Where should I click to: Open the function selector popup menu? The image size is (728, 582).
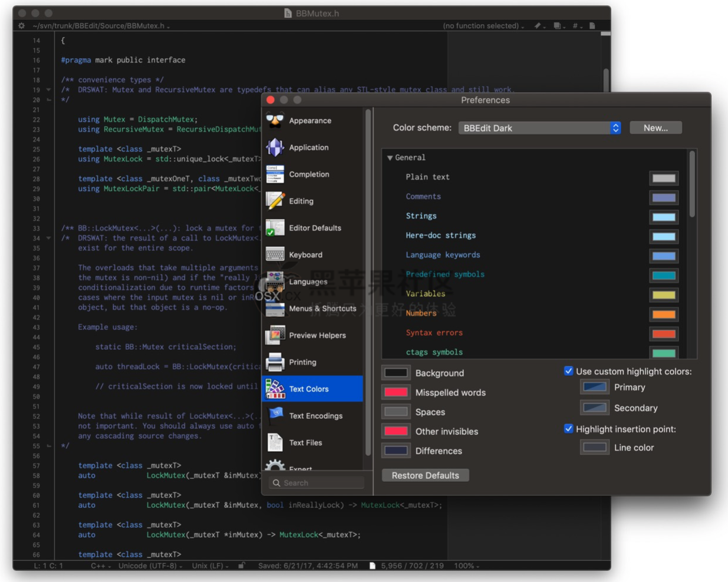click(483, 26)
